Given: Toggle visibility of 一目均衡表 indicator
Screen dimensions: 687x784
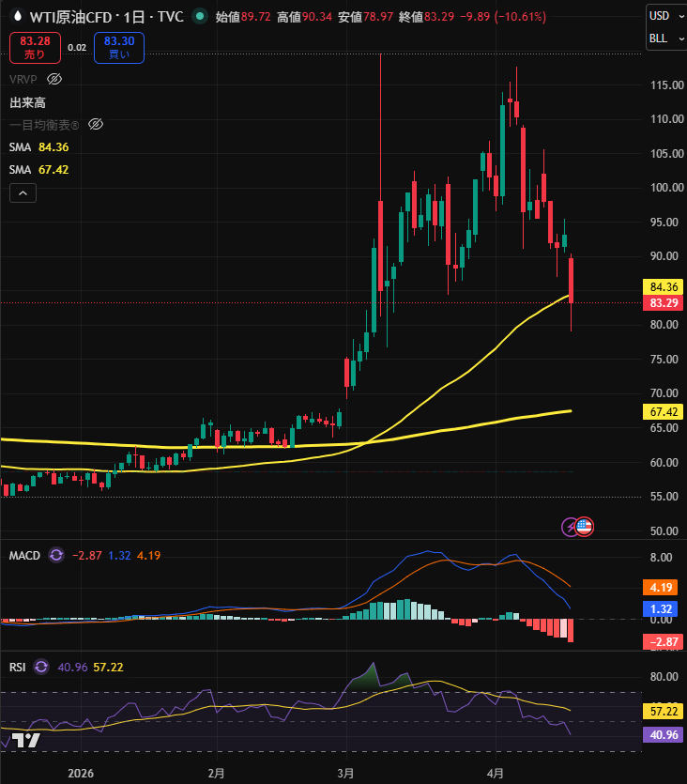Looking at the screenshot, I should (x=95, y=124).
